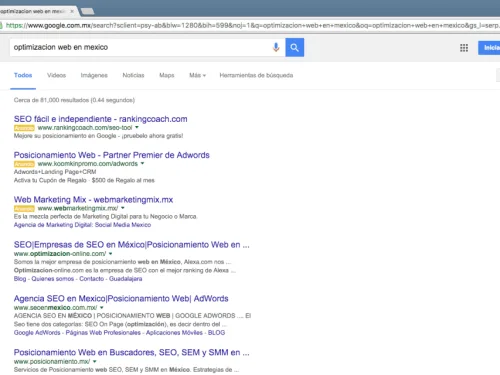
Task: Click the Anuncio badge on rankingcoach ad
Action: (24, 128)
